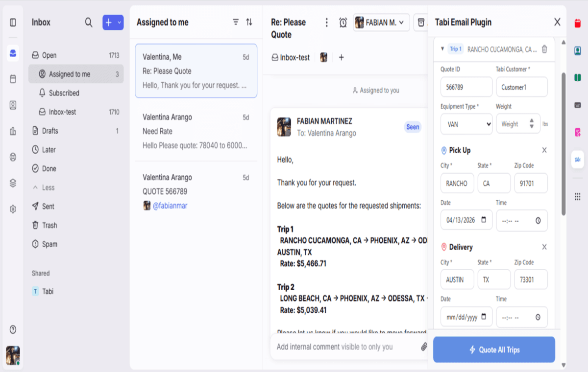Delete Trip 1 with the trash icon

pyautogui.click(x=544, y=49)
